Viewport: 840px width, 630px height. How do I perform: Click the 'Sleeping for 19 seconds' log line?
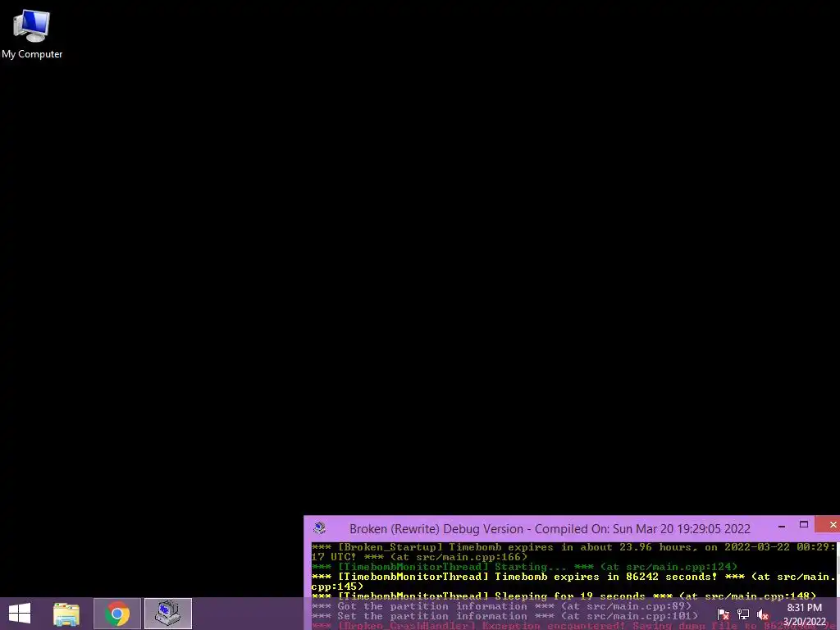pyautogui.click(x=564, y=596)
